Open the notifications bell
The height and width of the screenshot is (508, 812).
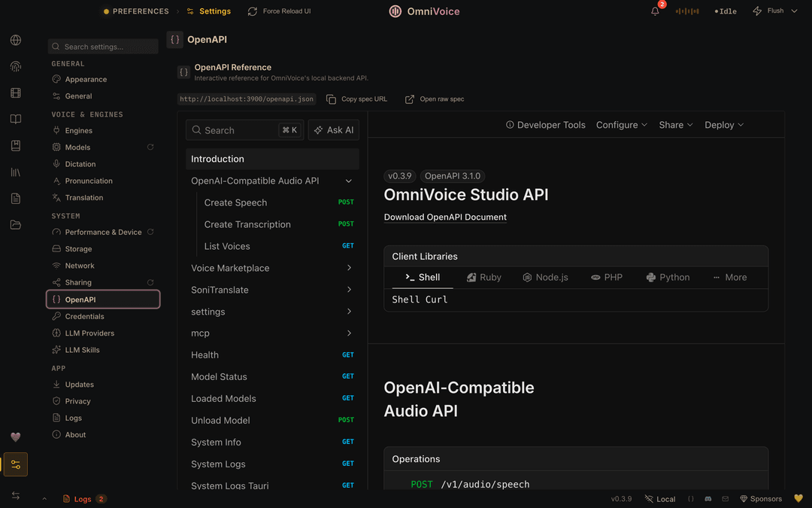pos(655,11)
